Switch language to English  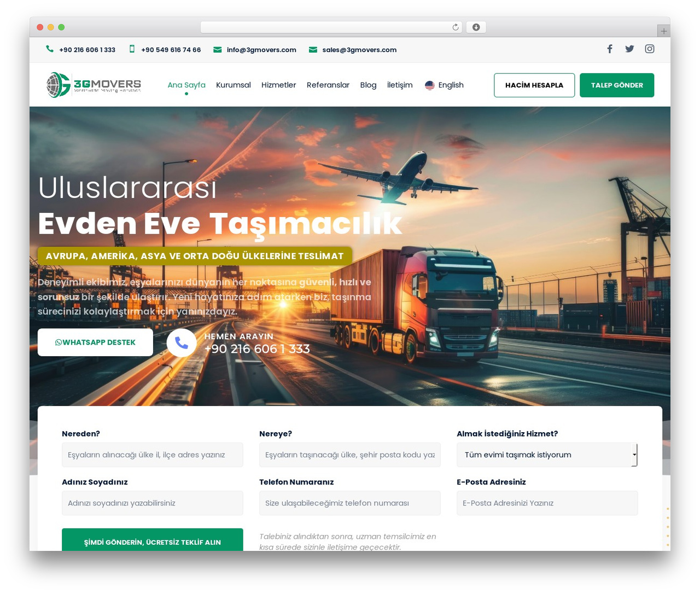[445, 85]
